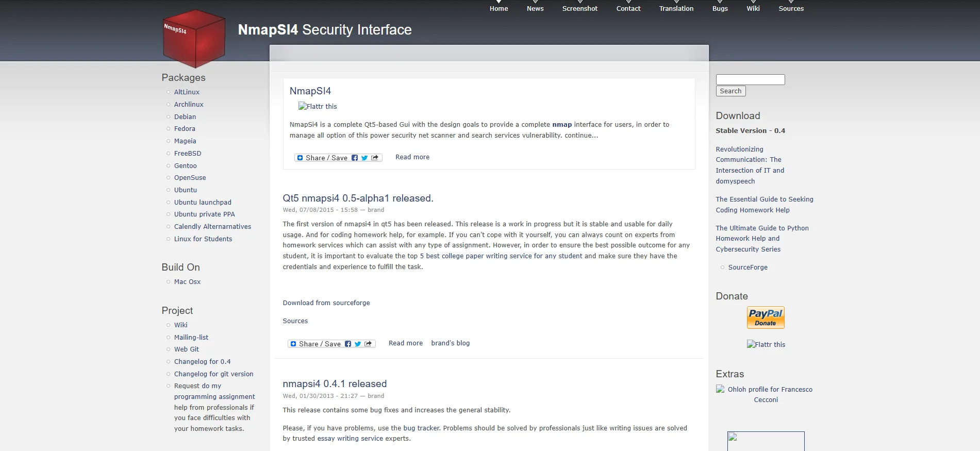Follow the Download from sourceforge link
Screen dimensions: 980x451
326,303
